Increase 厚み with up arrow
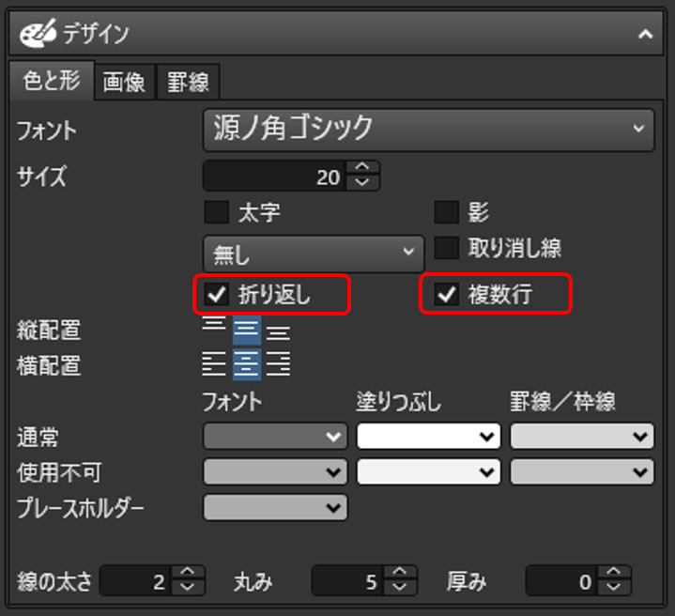The width and height of the screenshot is (675, 616). [614, 573]
